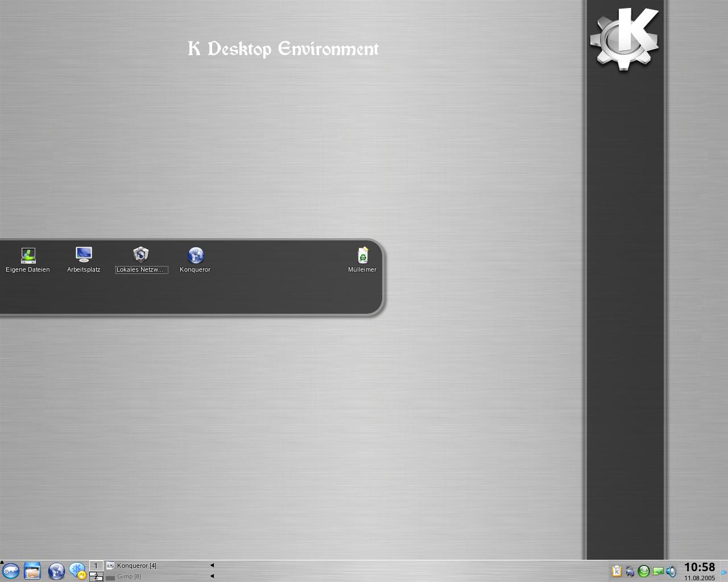Open green SUSE updater tray icon
This screenshot has width=728, height=582.
point(644,571)
